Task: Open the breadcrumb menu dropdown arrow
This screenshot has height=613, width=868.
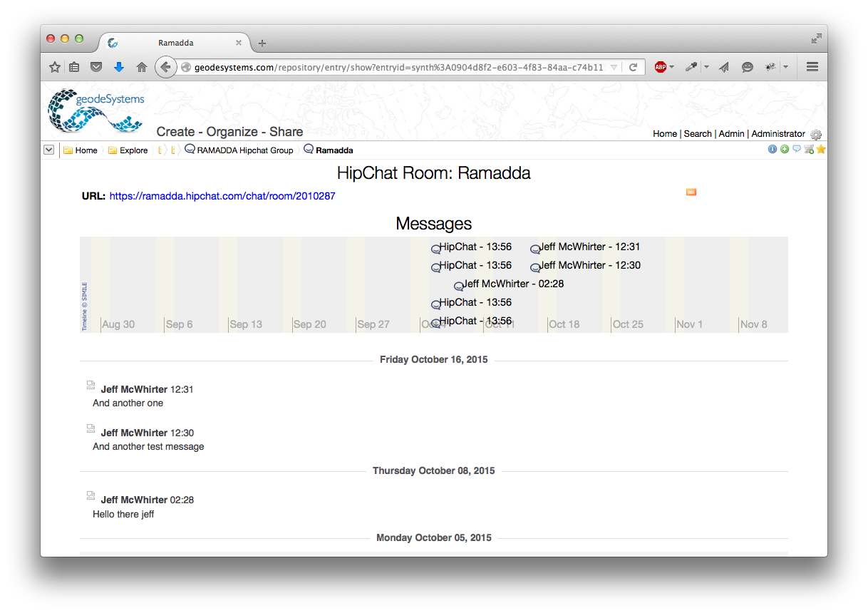Action: tap(48, 150)
